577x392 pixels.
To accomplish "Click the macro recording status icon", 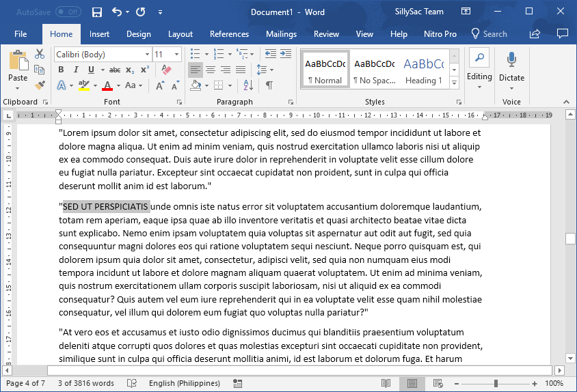I will [238, 384].
